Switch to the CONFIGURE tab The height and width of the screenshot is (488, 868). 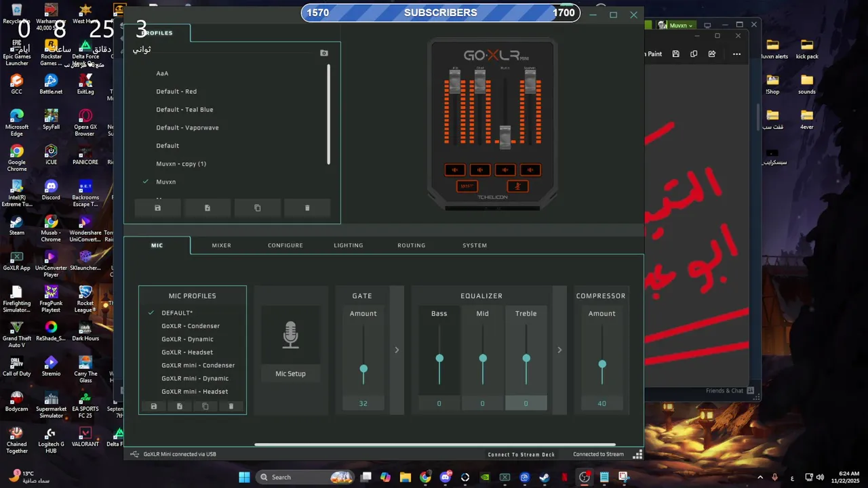(285, 245)
